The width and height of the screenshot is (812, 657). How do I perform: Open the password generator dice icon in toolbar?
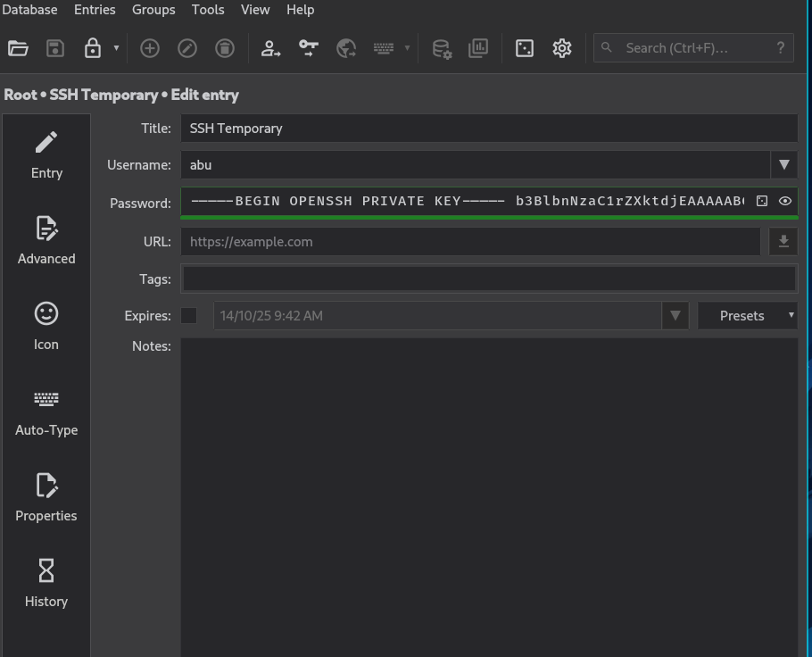pos(525,48)
